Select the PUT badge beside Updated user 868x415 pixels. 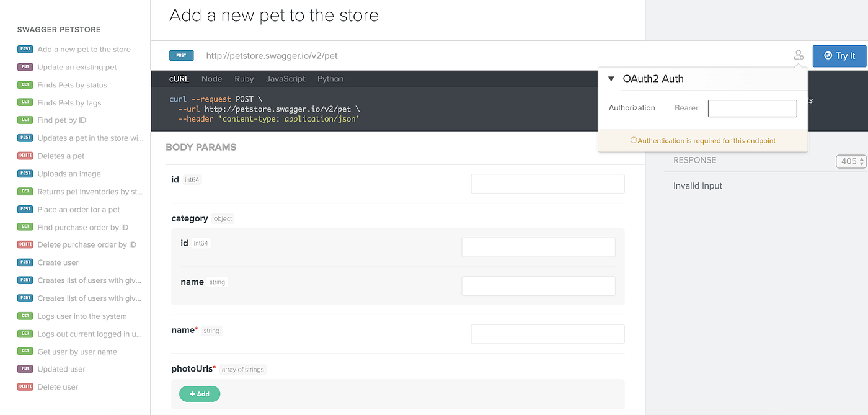pyautogui.click(x=25, y=368)
